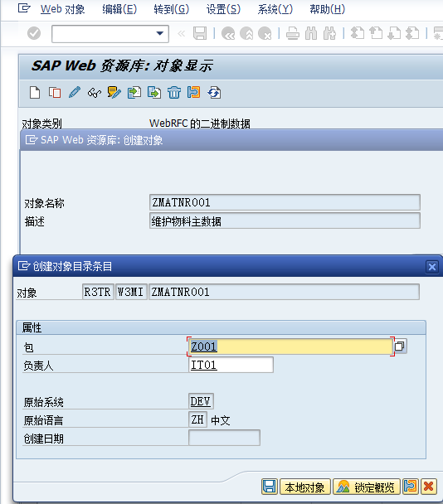The image size is (443, 504).
Task: Click the Save diskette icon in standard toolbar
Action: 200,33
